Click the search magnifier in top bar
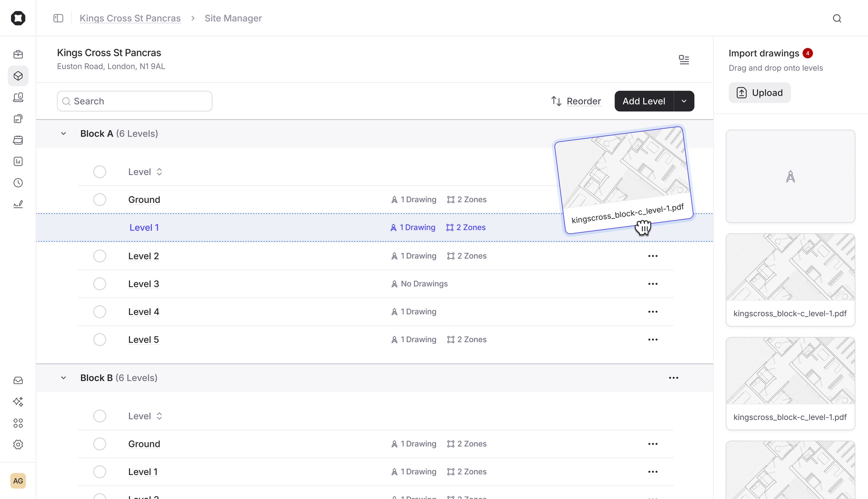The image size is (868, 499). (x=837, y=18)
